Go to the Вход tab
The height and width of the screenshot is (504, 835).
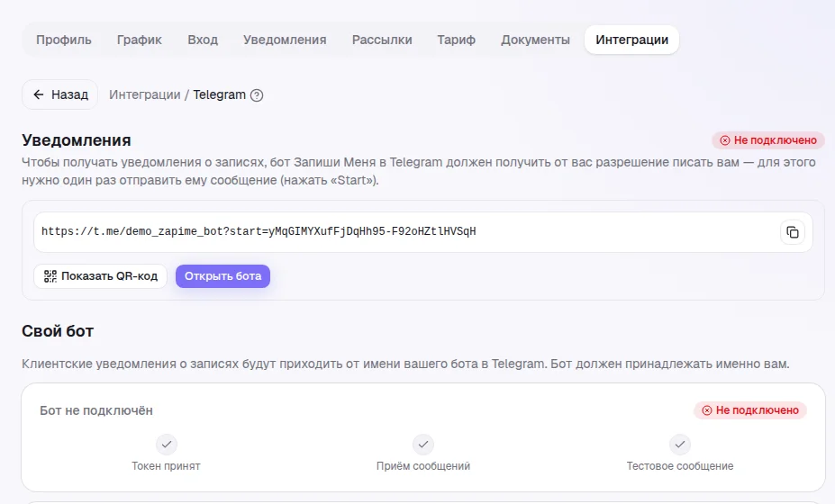tap(203, 40)
